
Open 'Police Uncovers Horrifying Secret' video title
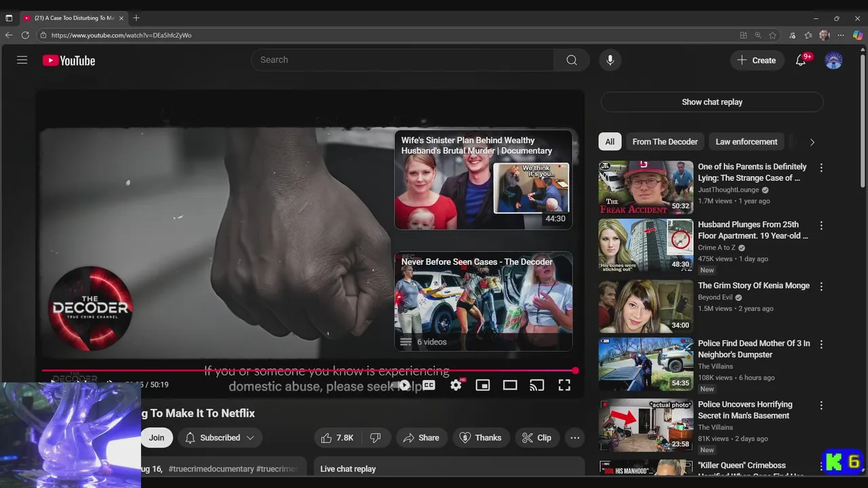[745, 410]
